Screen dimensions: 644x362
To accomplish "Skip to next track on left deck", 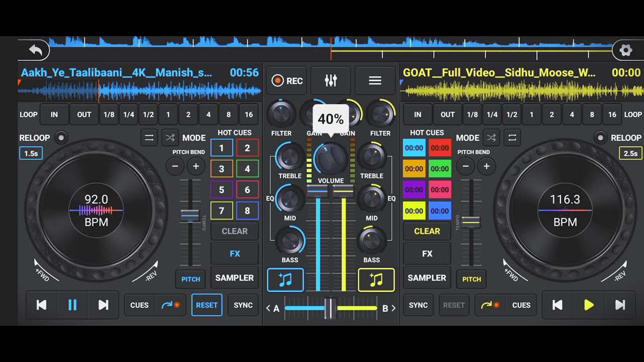I will [103, 305].
